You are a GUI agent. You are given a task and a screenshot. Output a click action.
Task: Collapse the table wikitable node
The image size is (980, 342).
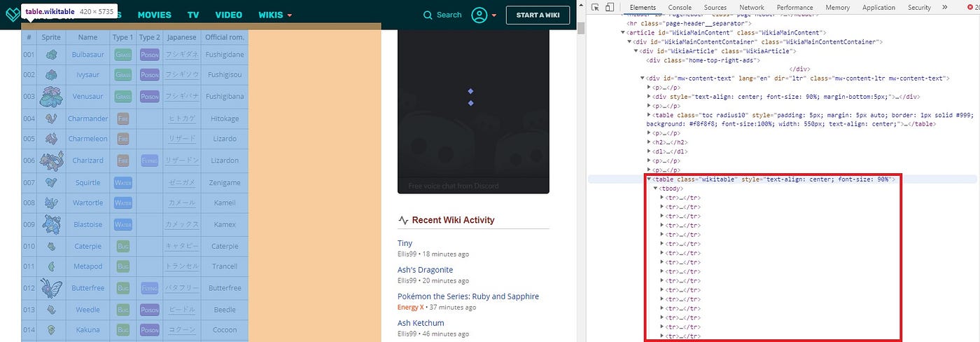[x=649, y=179]
